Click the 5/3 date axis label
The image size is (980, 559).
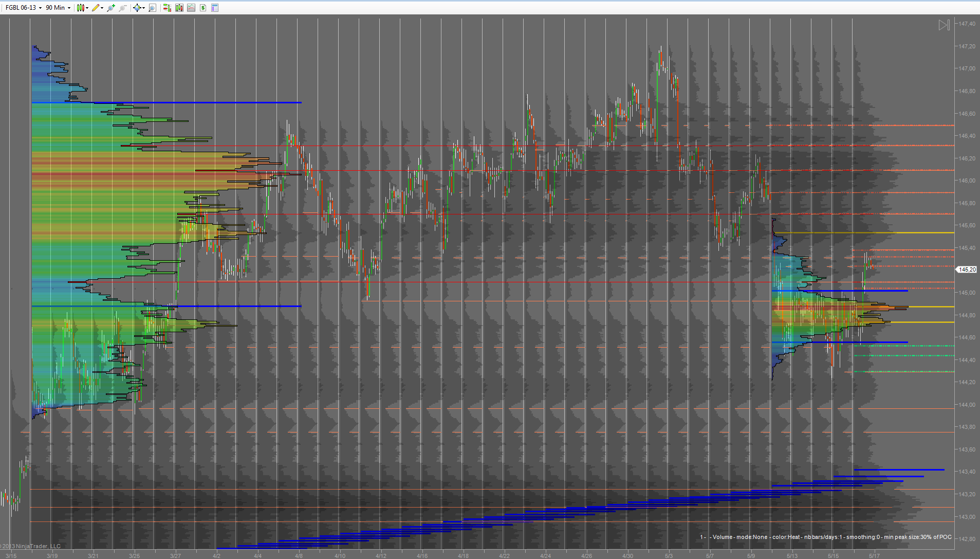coord(669,556)
